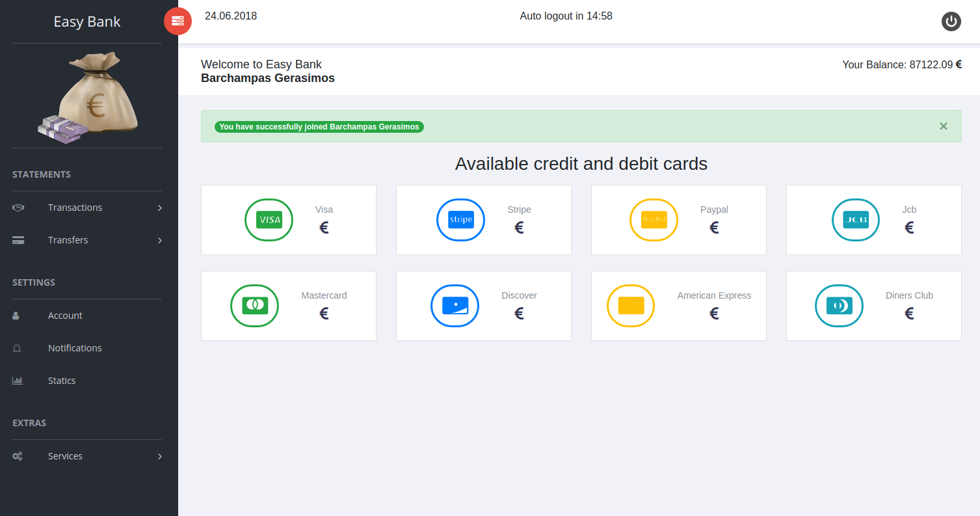Click the Mastercard card label
The image size is (980, 516).
click(324, 295)
